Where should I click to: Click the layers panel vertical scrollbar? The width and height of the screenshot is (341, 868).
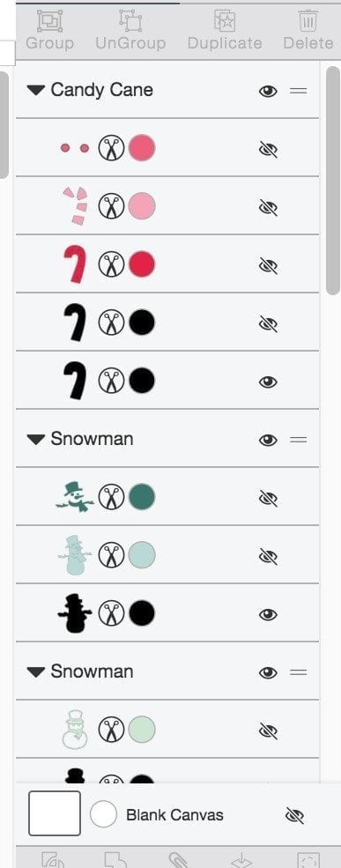tap(333, 181)
